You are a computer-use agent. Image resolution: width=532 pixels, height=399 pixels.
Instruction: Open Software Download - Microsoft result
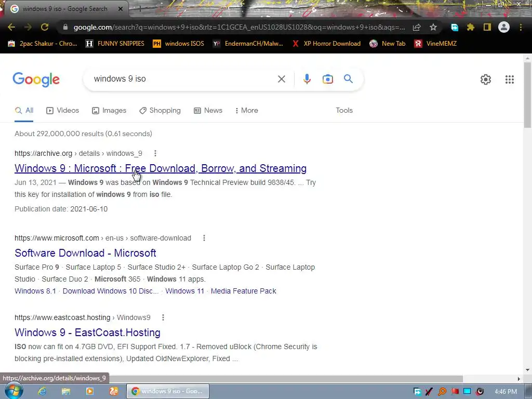pos(85,253)
